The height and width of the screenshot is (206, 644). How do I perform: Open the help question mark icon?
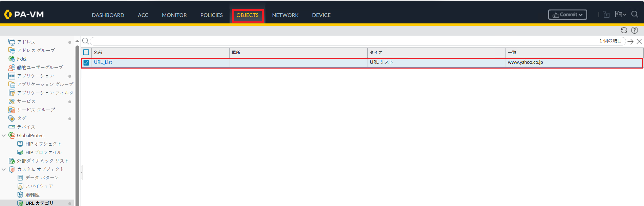tap(635, 30)
